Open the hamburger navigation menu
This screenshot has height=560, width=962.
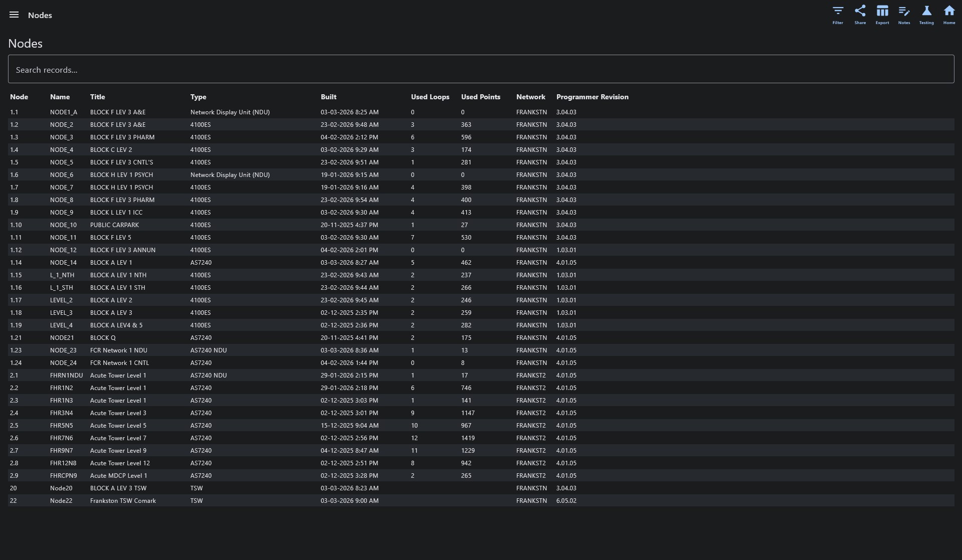(x=14, y=15)
